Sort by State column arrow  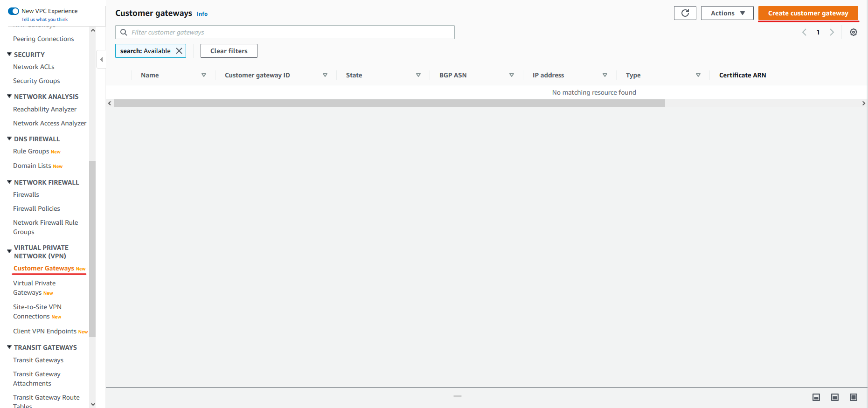pos(418,75)
